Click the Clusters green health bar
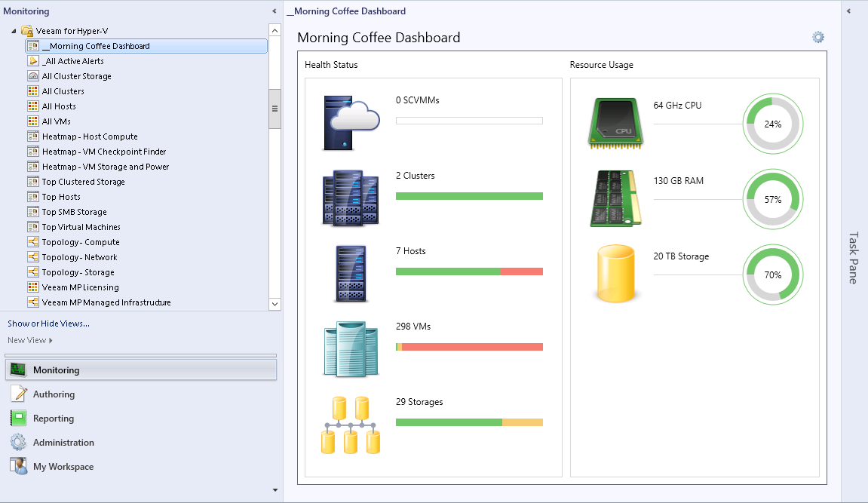The height and width of the screenshot is (503, 868). (469, 196)
